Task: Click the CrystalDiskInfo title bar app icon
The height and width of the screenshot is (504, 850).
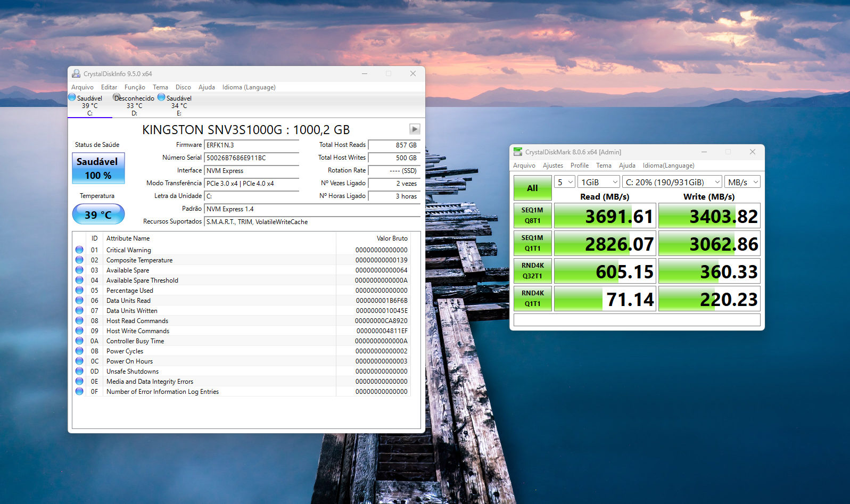Action: pos(76,73)
